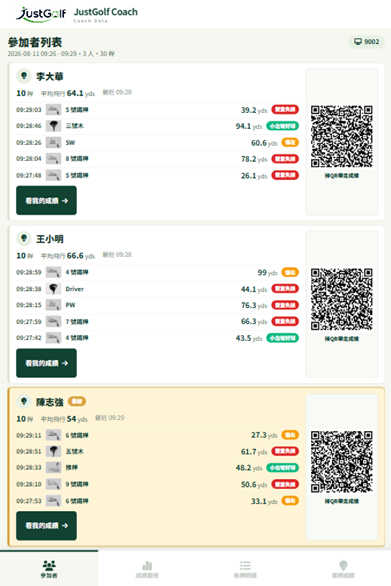This screenshot has width=391, height=586.
Task: Click the 44.1 yds distance value
Action: (254, 289)
